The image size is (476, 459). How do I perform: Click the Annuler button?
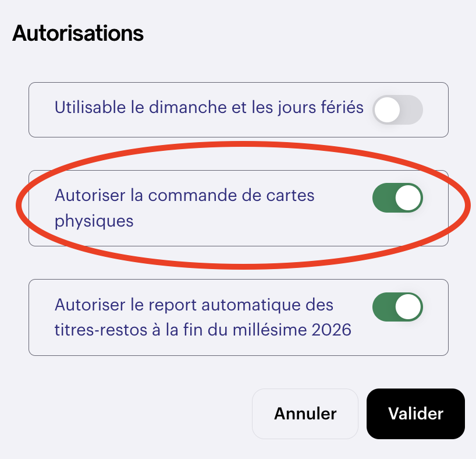click(305, 414)
